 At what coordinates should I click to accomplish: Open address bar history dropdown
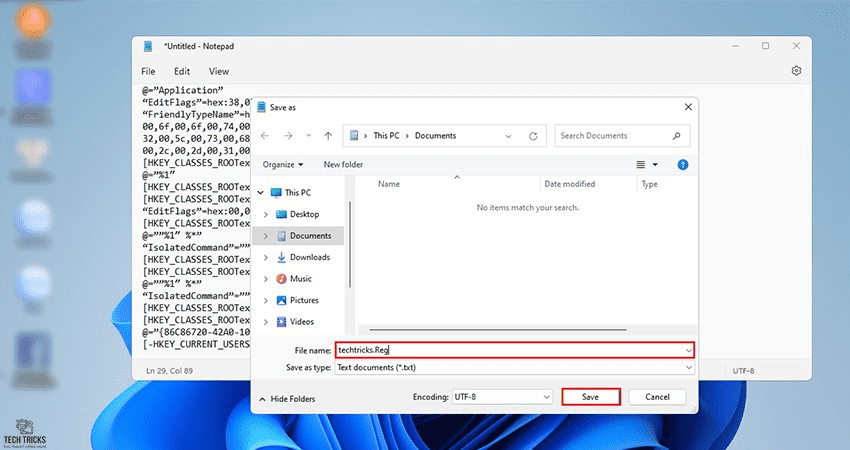(508, 136)
